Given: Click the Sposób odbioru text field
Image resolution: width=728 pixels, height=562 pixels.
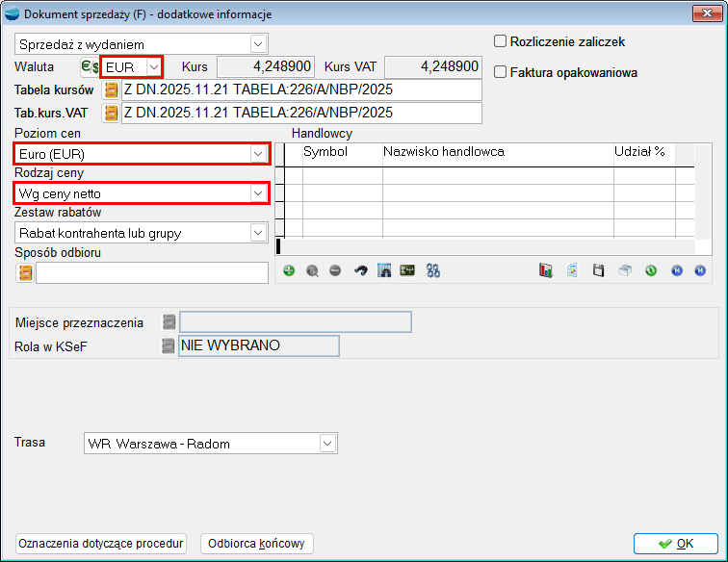Looking at the screenshot, I should click(x=151, y=272).
